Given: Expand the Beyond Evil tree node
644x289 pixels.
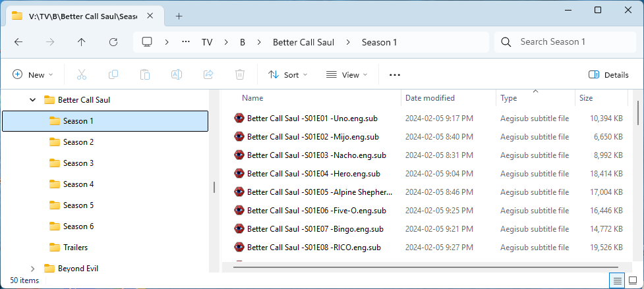Looking at the screenshot, I should pyautogui.click(x=33, y=269).
